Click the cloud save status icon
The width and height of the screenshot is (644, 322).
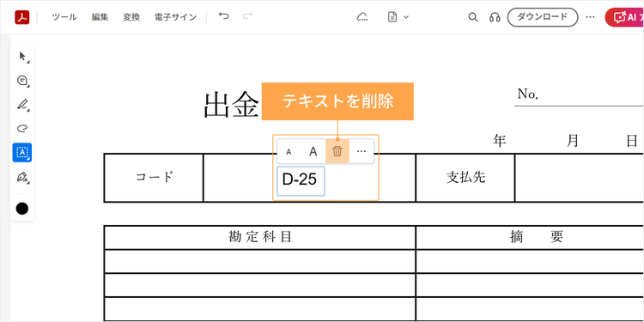click(x=361, y=17)
